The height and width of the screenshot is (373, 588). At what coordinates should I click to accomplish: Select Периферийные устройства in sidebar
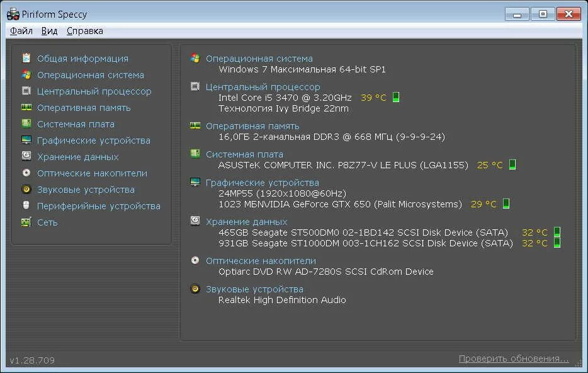pyautogui.click(x=99, y=206)
